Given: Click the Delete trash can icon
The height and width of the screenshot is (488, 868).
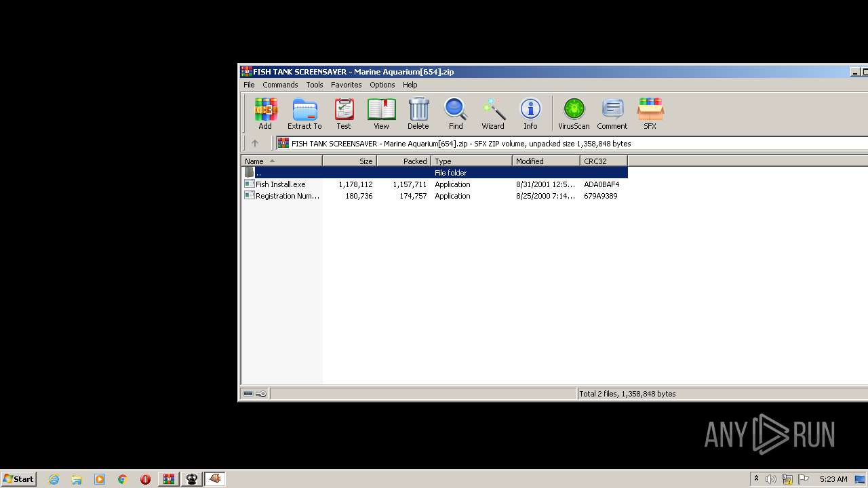Looking at the screenshot, I should 418,113.
